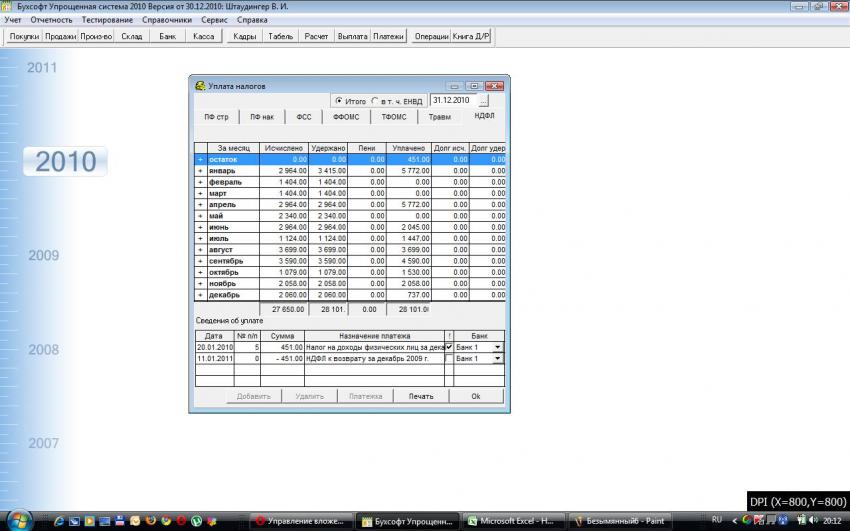Click the Бухсофт Упрощенная taskbar item
This screenshot has width=850, height=531.
(x=407, y=520)
